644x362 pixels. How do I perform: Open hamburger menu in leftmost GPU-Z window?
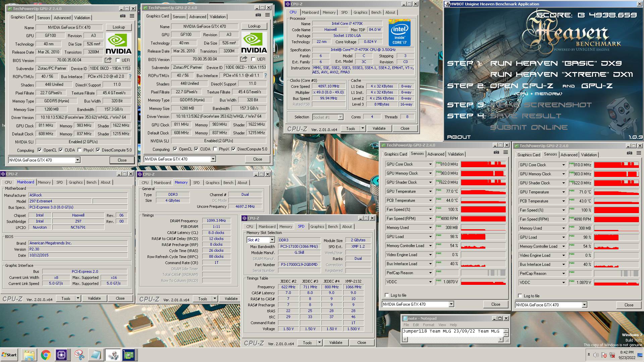(x=132, y=16)
